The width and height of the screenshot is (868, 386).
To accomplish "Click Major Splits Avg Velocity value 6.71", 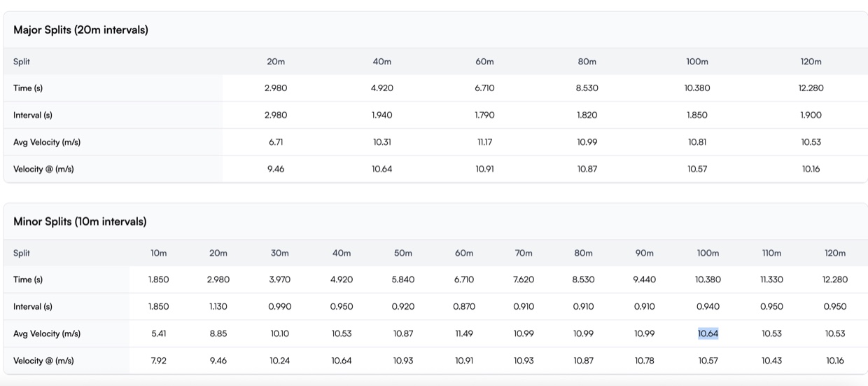I will click(276, 142).
